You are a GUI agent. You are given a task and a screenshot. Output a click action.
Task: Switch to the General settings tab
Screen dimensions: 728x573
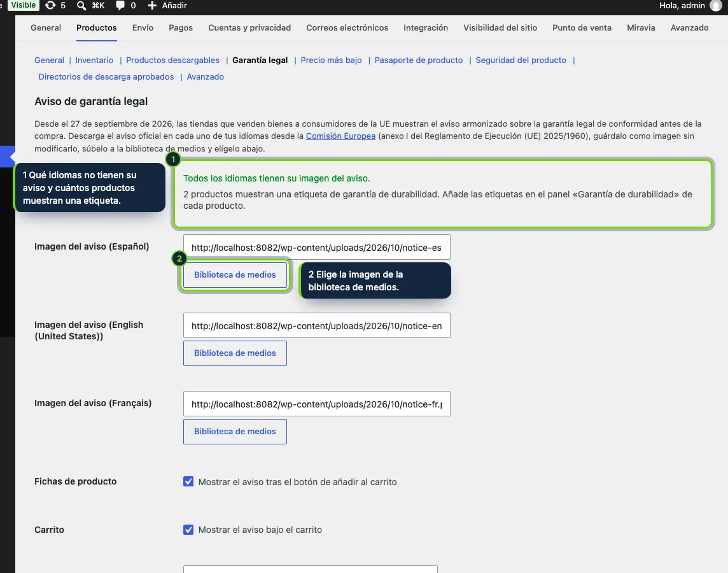point(46,28)
